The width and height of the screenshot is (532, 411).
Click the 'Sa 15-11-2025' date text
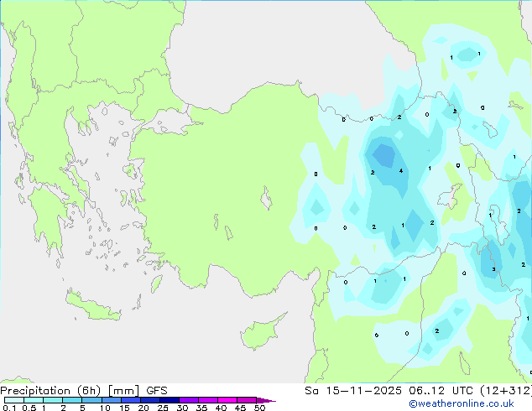[353, 391]
